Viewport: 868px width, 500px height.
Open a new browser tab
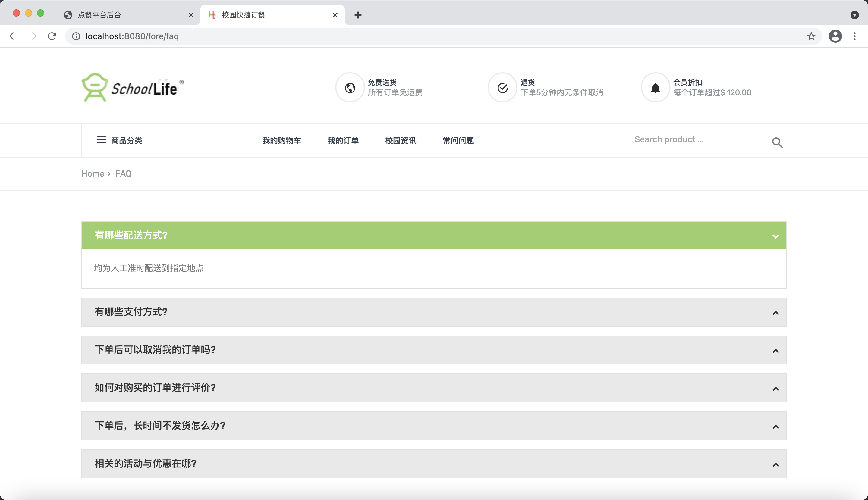[358, 15]
